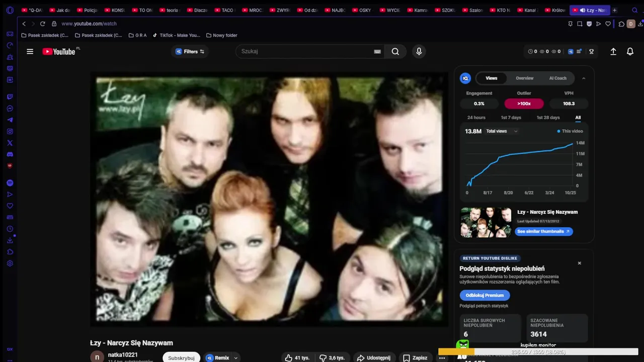Switch to the Policja browser tab
This screenshot has height=362, width=644.
click(x=87, y=10)
